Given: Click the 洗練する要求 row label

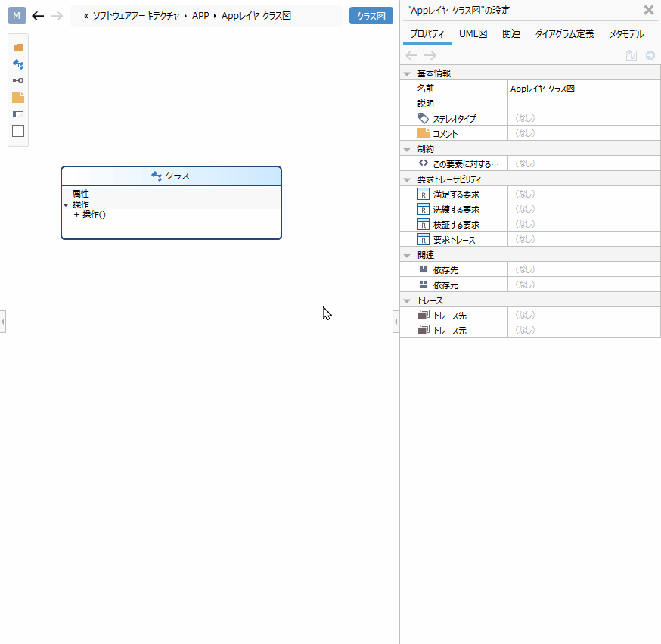Looking at the screenshot, I should tap(456, 210).
